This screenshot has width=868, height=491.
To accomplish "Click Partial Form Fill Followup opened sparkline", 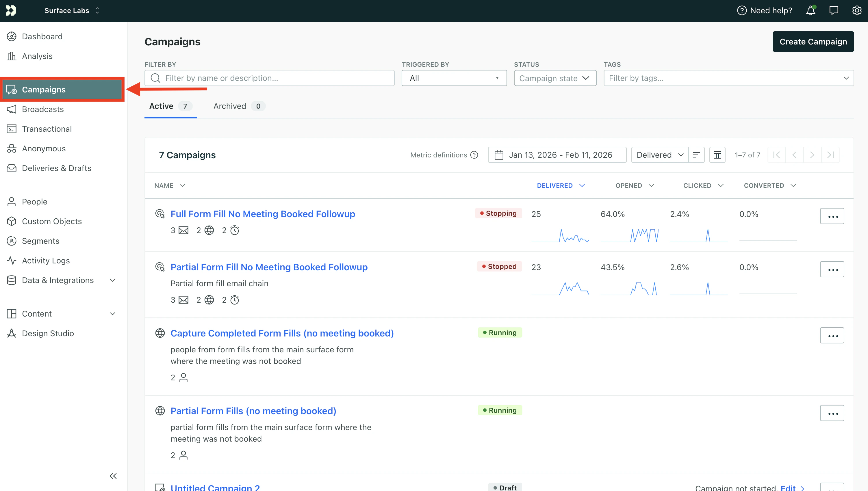I will click(x=630, y=289).
